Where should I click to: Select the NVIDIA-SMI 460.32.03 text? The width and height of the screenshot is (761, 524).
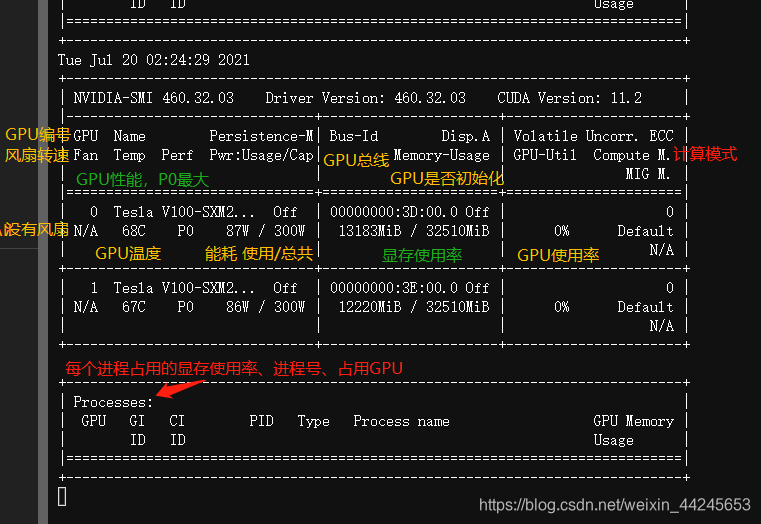153,98
